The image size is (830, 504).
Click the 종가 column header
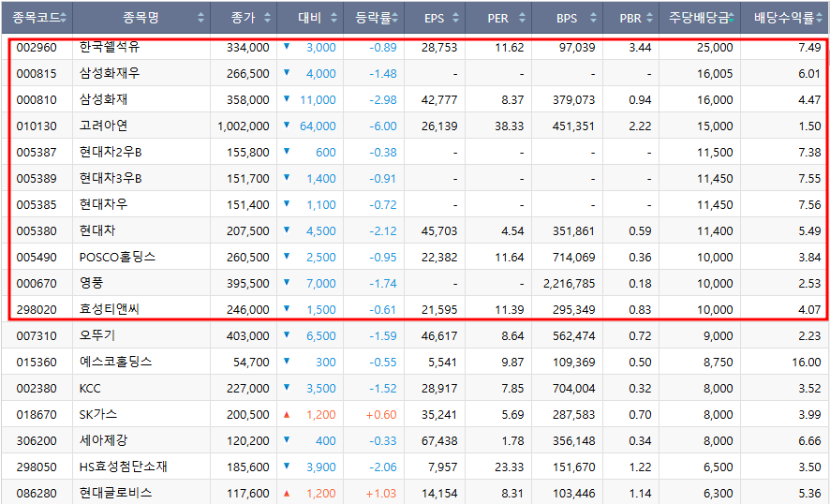(244, 18)
